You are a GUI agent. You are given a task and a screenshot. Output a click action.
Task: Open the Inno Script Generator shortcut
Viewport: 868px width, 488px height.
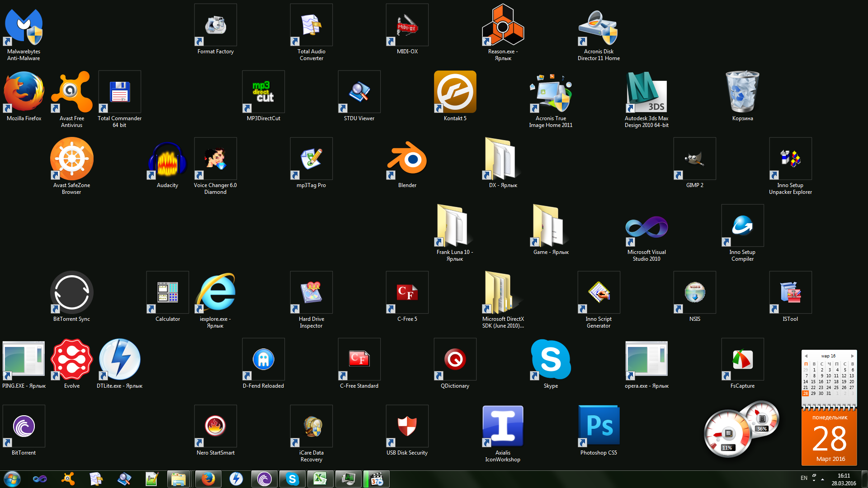tap(599, 293)
